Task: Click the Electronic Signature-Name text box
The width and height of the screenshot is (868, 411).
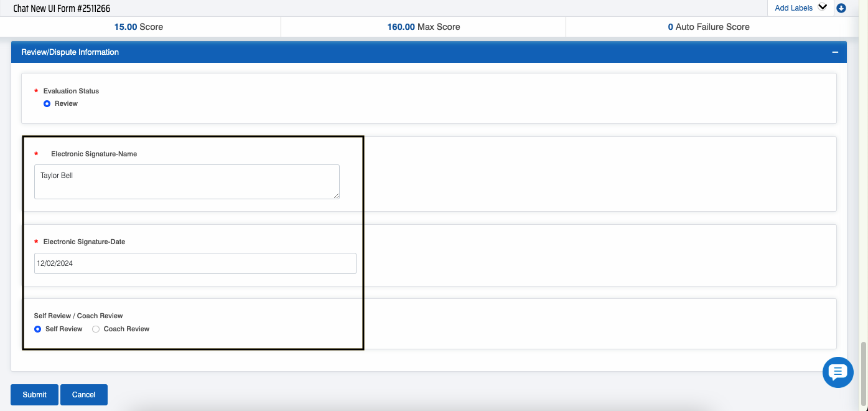Action: [x=187, y=182]
